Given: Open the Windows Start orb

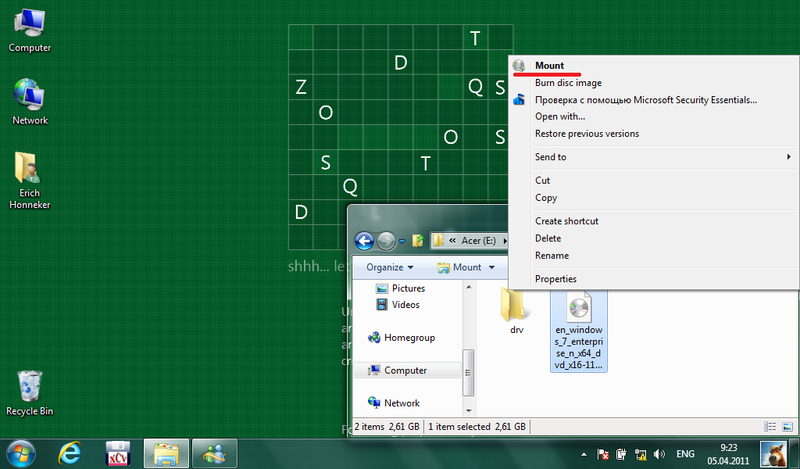Looking at the screenshot, I should [21, 453].
